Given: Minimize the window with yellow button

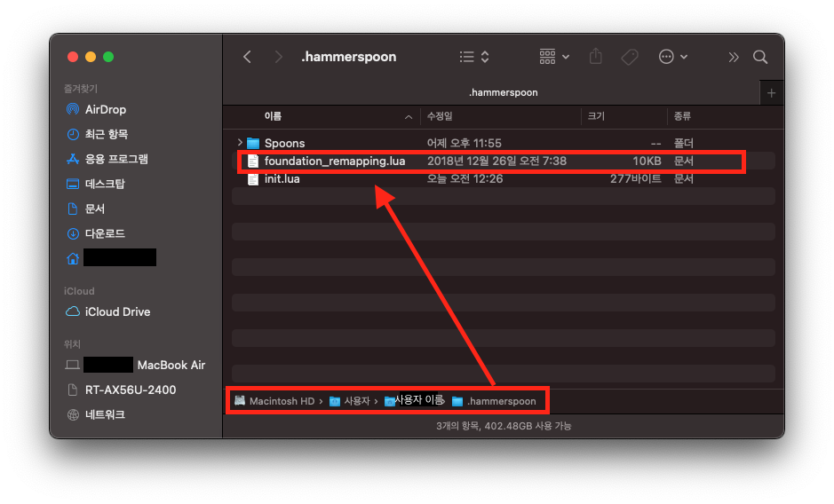Looking at the screenshot, I should coord(91,57).
